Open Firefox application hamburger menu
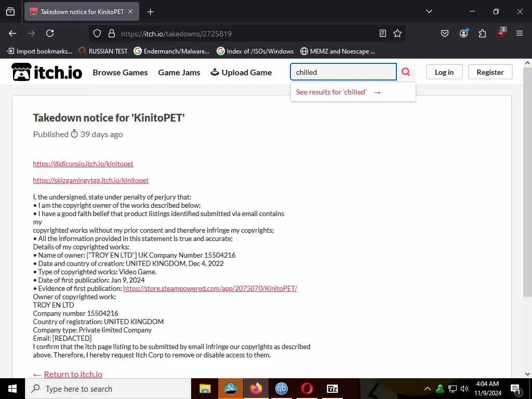532x399 pixels. click(520, 33)
